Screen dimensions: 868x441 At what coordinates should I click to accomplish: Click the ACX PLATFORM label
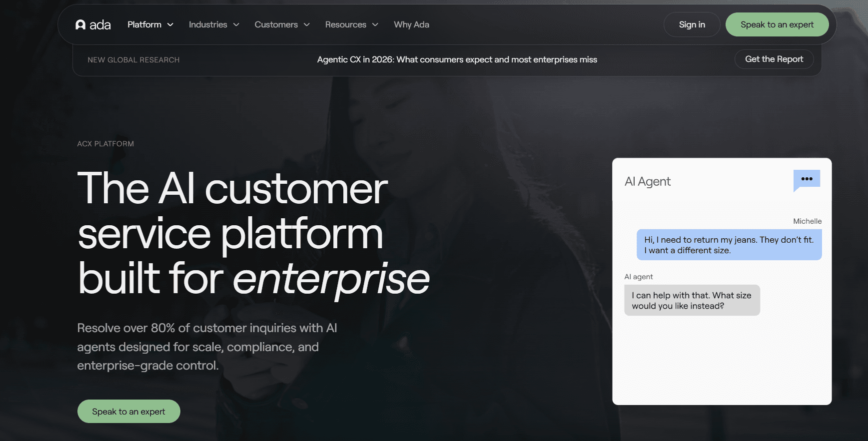(x=105, y=144)
